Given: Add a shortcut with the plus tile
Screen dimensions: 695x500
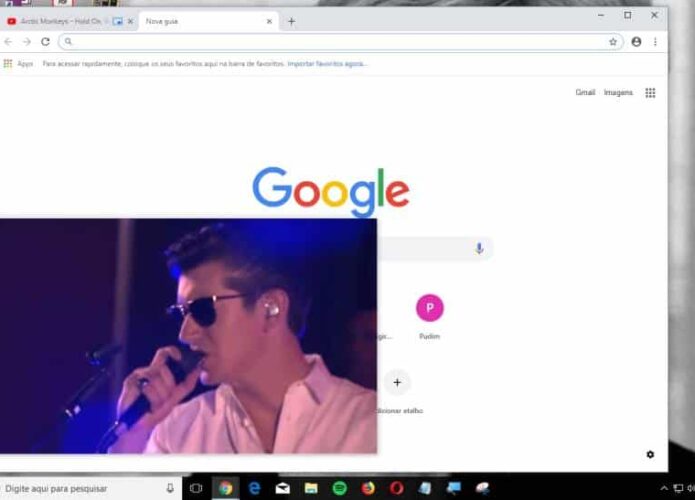Looking at the screenshot, I should click(x=397, y=382).
